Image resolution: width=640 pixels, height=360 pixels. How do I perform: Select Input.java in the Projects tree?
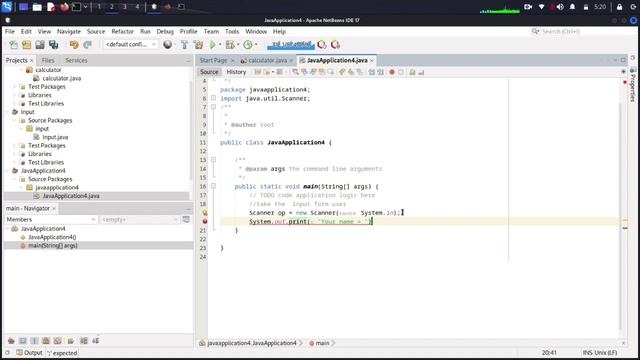(55, 137)
